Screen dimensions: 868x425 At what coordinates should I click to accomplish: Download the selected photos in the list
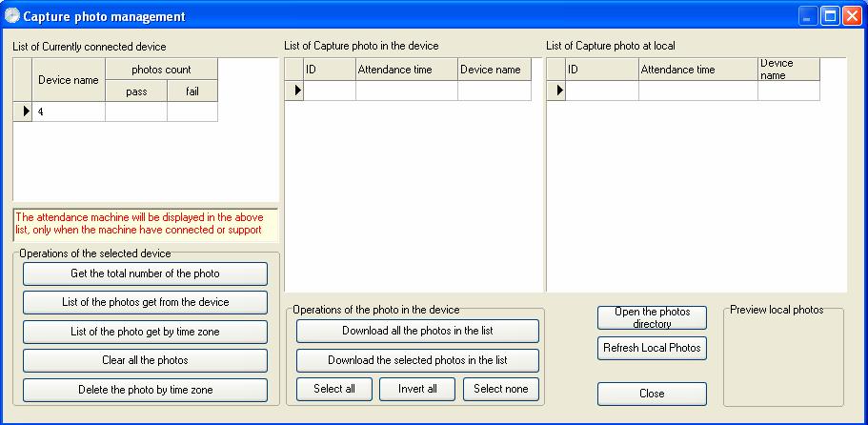[x=417, y=360]
